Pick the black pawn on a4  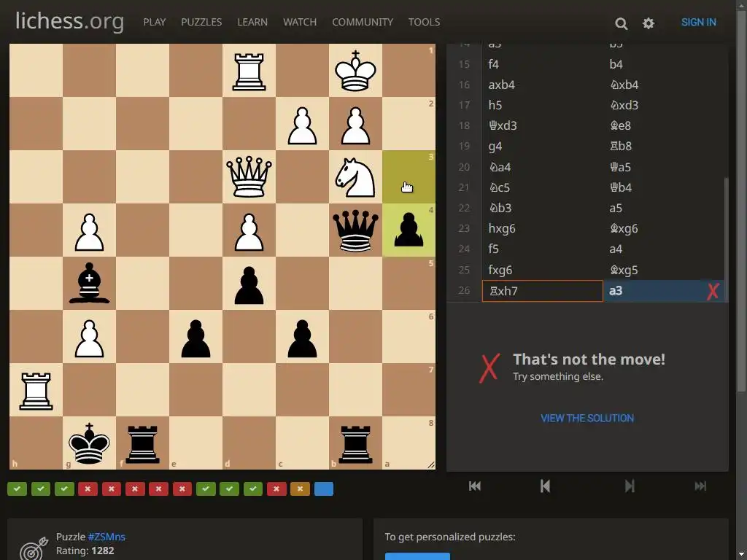pyautogui.click(x=409, y=230)
